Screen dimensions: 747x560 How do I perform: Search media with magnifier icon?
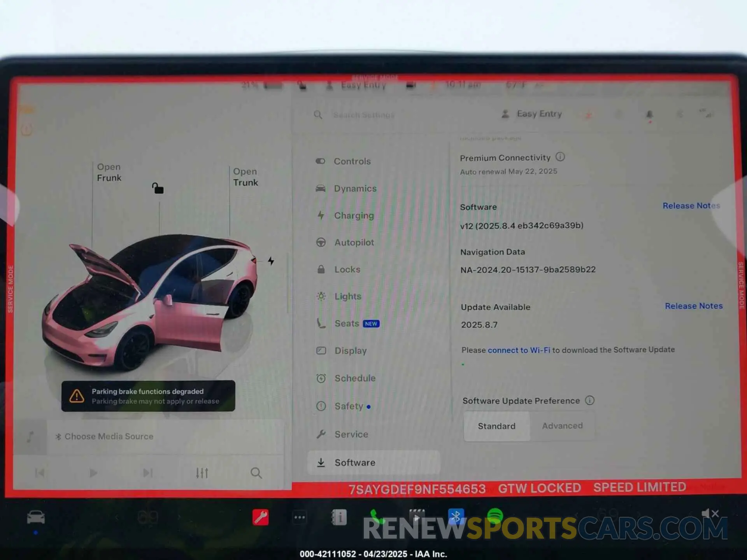point(256,473)
